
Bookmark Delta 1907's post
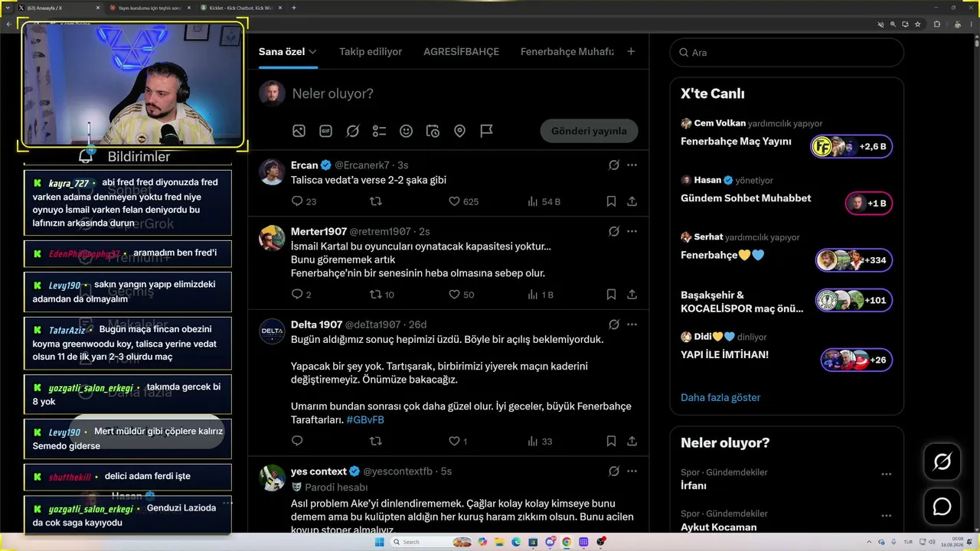[x=611, y=441]
